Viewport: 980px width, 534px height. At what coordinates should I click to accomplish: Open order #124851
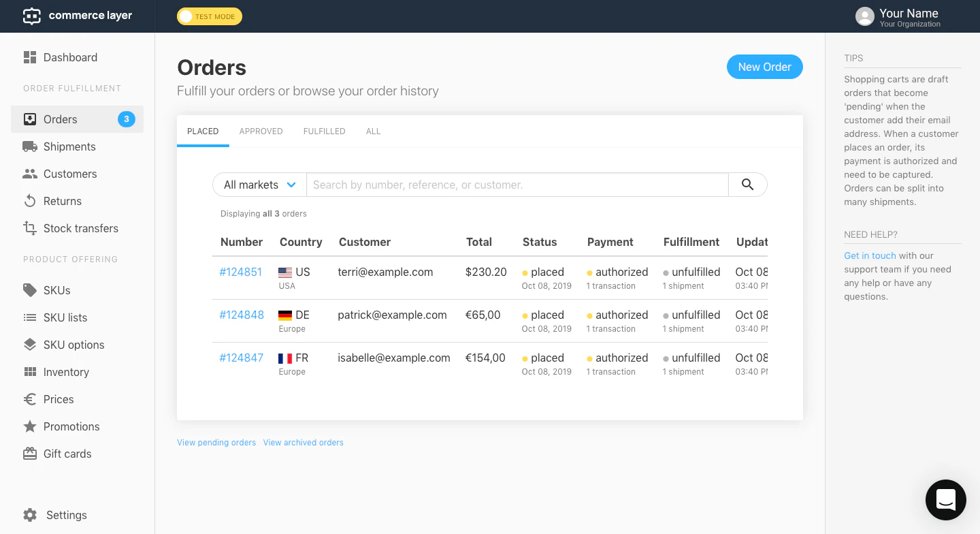pyautogui.click(x=240, y=272)
